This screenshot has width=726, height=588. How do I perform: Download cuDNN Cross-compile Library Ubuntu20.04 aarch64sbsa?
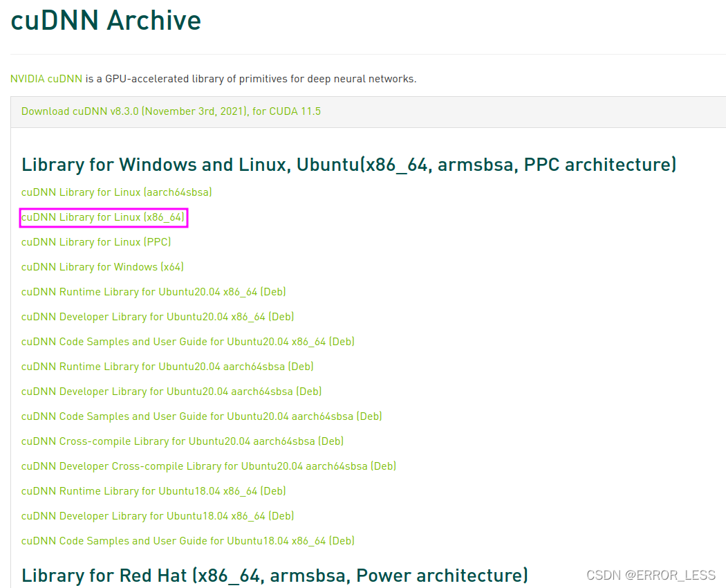pos(183,441)
